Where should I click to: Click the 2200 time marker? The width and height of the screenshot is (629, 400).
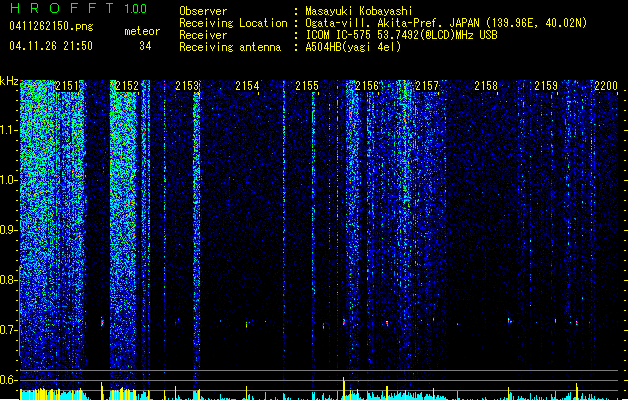pos(606,86)
